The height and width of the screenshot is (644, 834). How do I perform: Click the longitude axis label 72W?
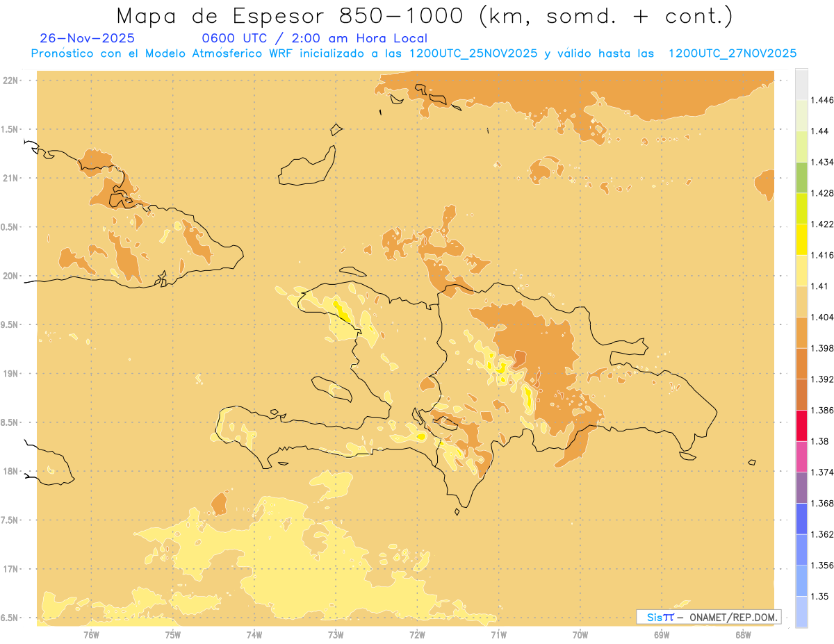(x=417, y=635)
